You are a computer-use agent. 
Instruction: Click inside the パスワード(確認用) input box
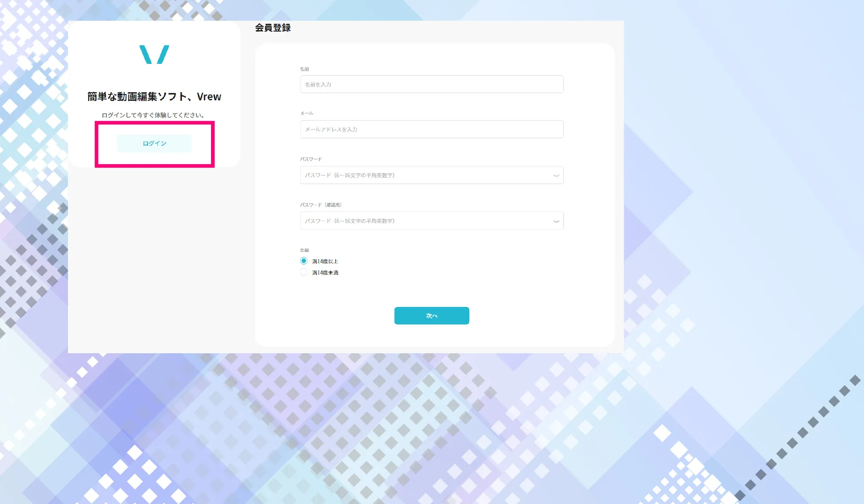pyautogui.click(x=423, y=221)
